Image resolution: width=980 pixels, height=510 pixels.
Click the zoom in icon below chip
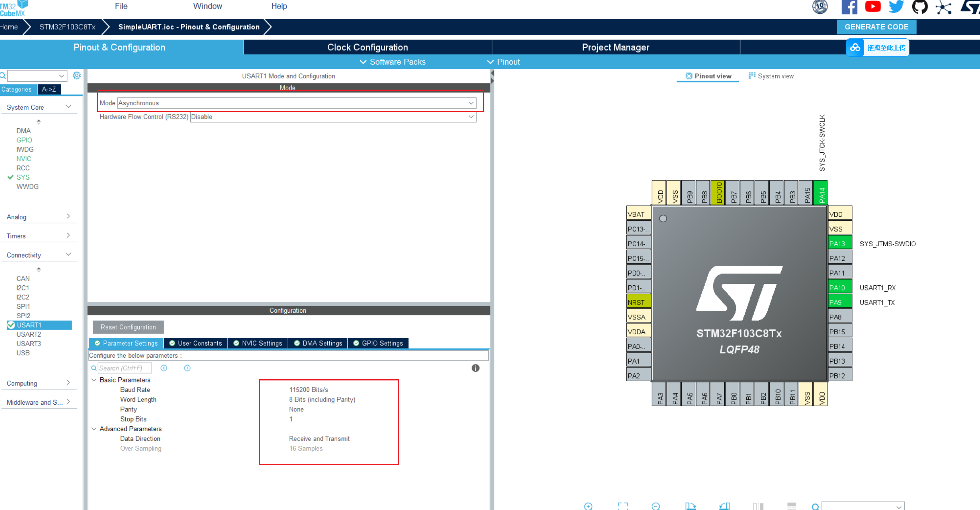pos(588,506)
